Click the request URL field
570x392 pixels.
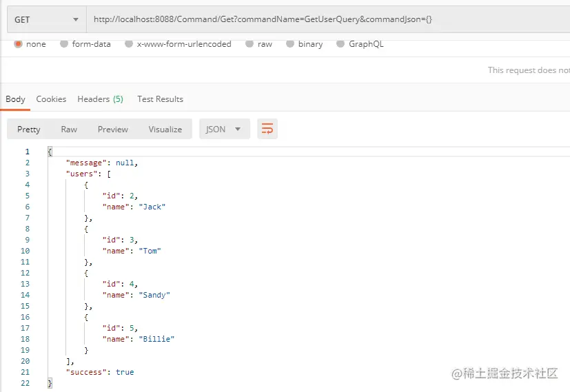click(x=328, y=19)
